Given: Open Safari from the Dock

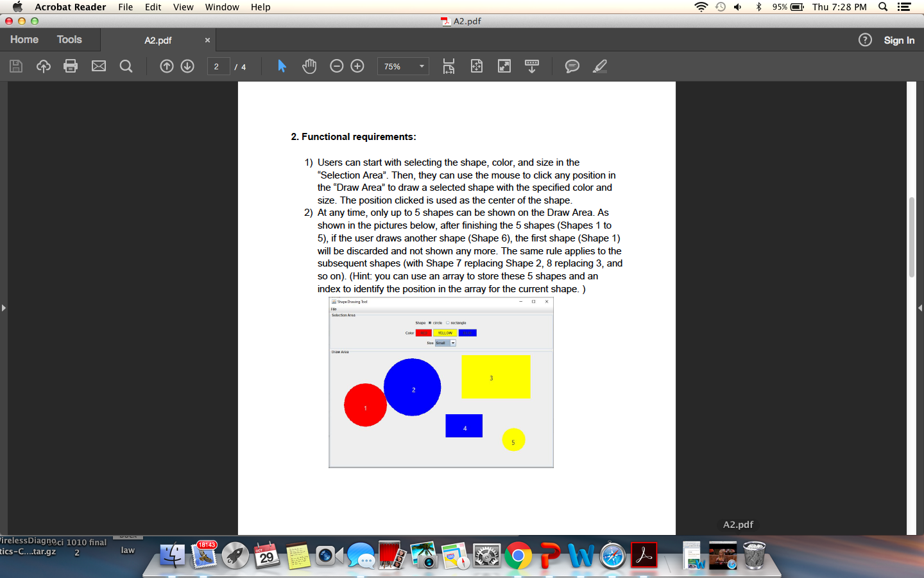Looking at the screenshot, I should click(613, 556).
